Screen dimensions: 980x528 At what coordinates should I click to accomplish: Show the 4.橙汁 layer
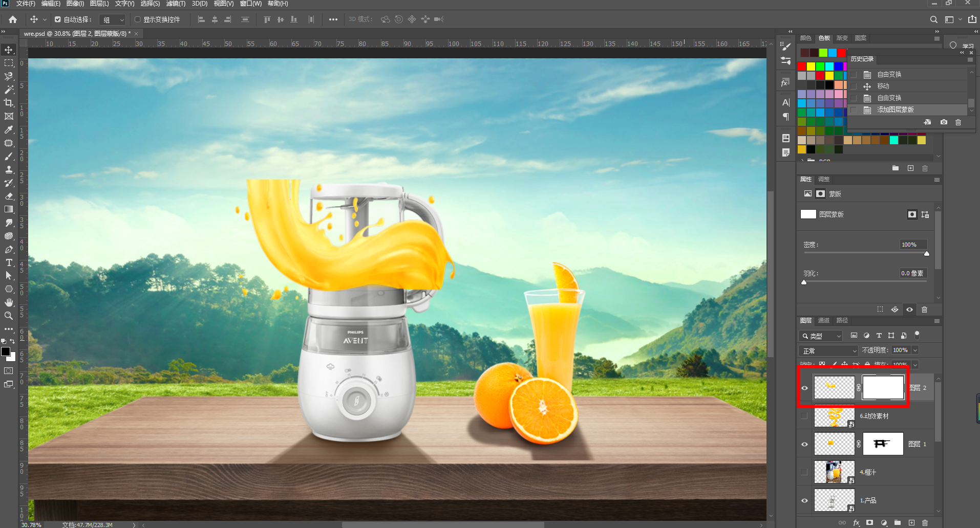804,472
